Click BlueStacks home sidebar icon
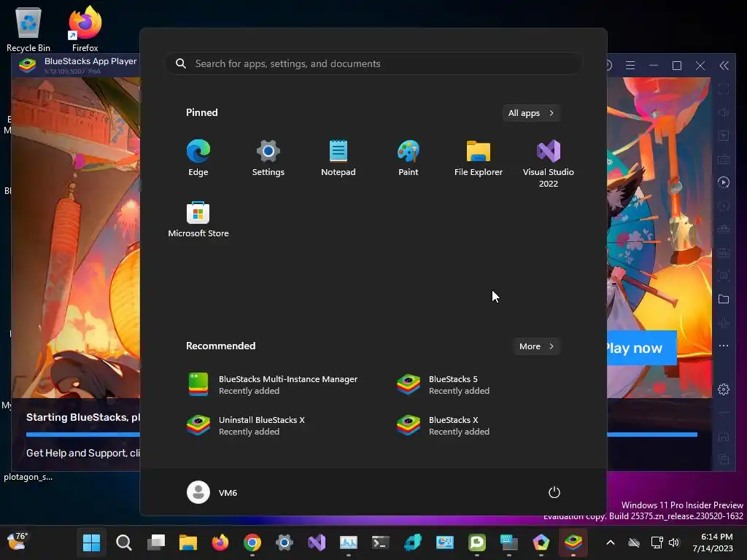This screenshot has width=747, height=560. 724,436
